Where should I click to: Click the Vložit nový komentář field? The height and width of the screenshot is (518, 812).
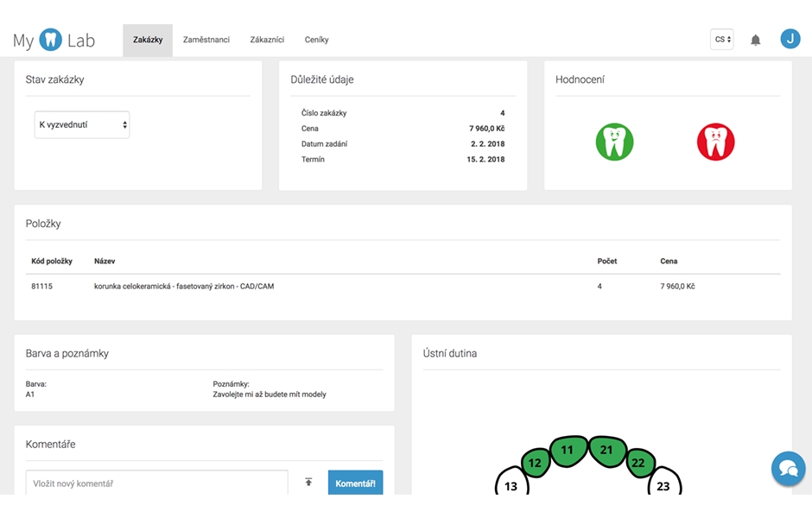(157, 483)
